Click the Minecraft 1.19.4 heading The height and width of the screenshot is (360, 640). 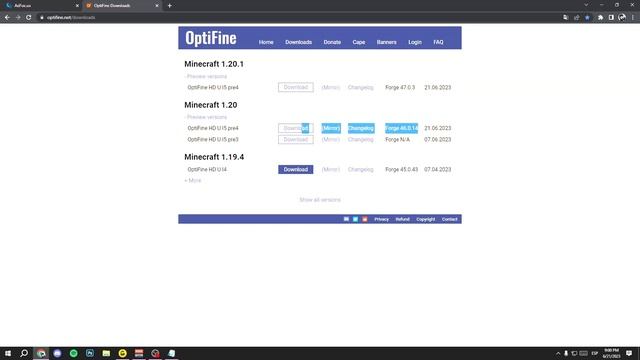pyautogui.click(x=214, y=157)
